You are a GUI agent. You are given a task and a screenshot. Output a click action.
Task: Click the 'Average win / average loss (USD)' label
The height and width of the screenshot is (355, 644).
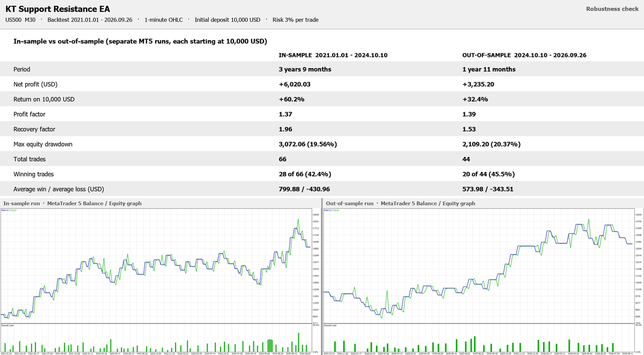58,190
